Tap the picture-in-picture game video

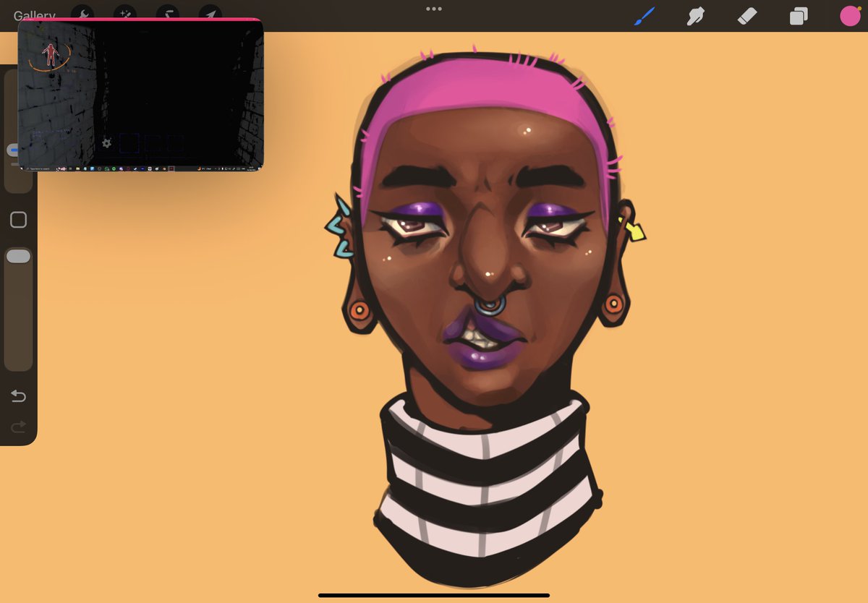[x=141, y=95]
